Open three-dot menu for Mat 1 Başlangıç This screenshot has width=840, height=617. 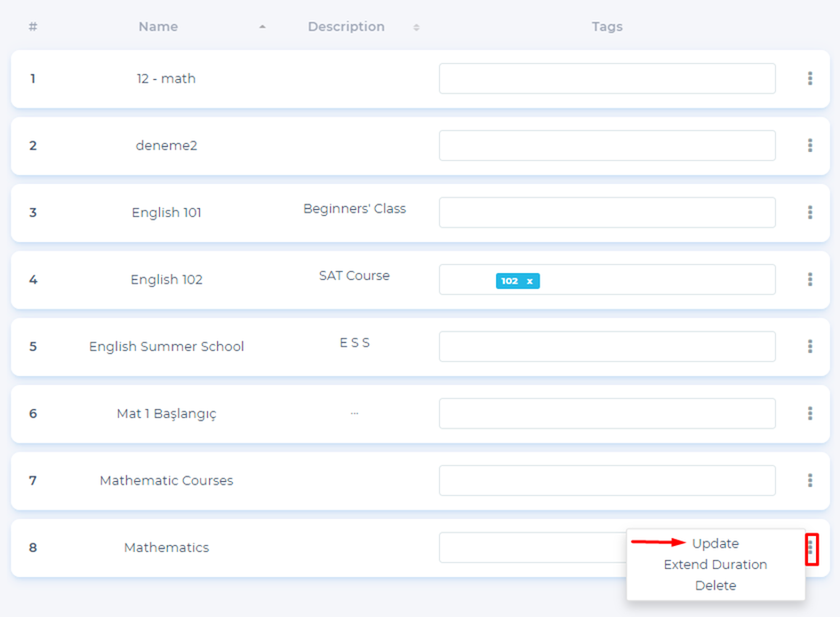810,413
